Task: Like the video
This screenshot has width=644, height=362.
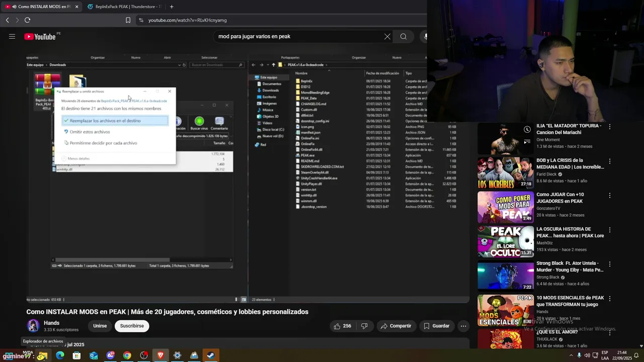Action: 342,326
